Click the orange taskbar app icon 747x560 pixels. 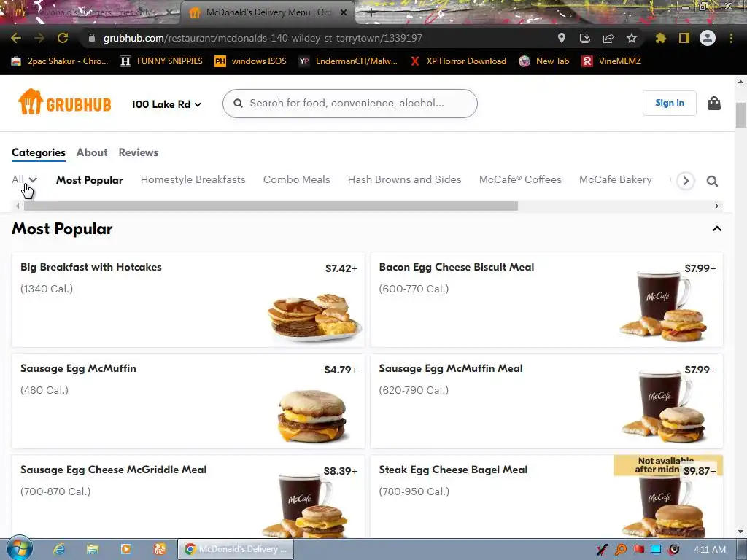point(160,549)
